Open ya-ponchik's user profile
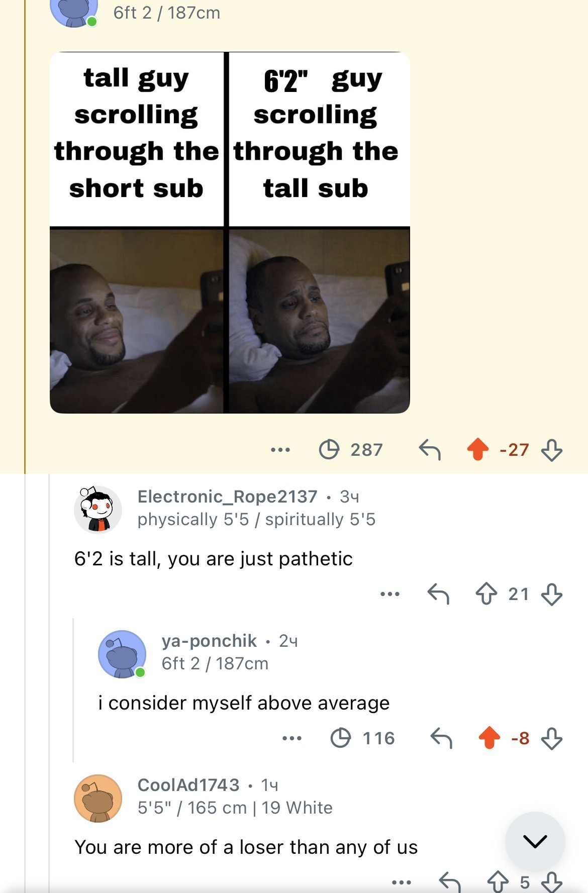The image size is (588, 893). point(209,641)
